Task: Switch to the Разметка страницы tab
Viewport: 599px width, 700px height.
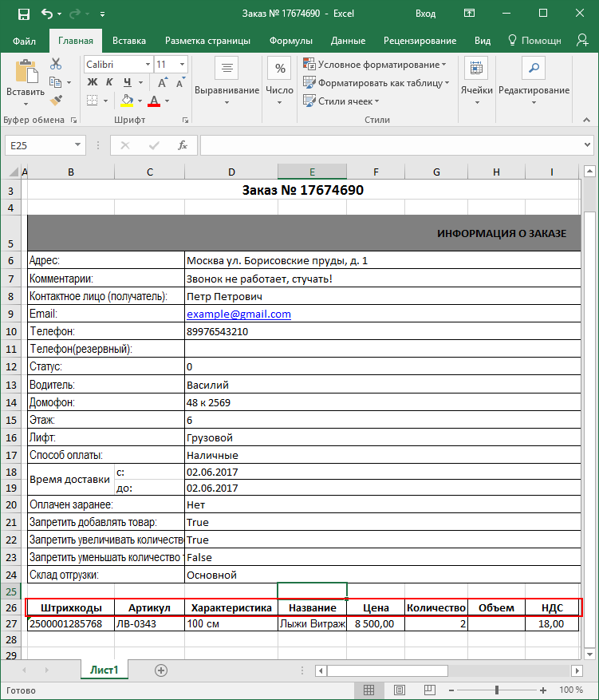Action: tap(207, 41)
